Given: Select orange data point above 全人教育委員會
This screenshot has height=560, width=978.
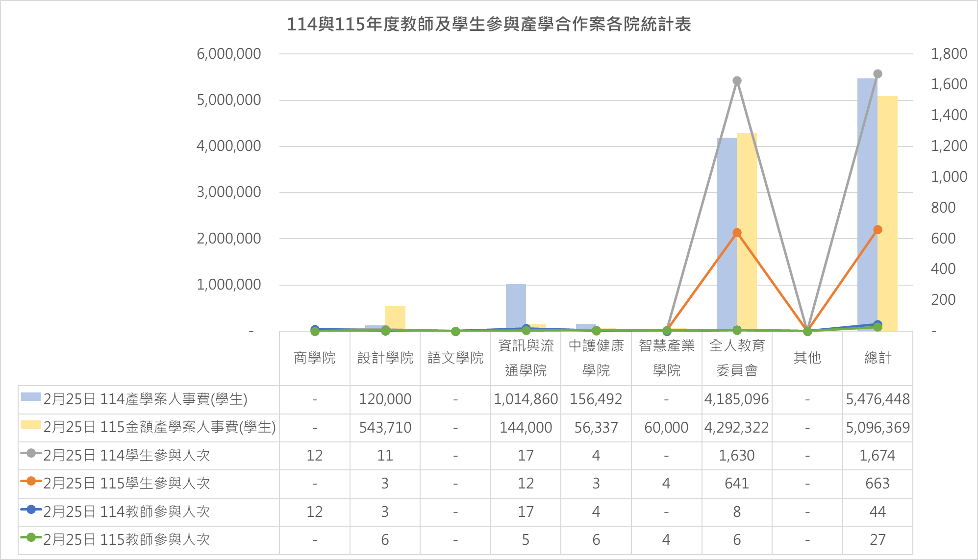Looking at the screenshot, I should [x=737, y=233].
